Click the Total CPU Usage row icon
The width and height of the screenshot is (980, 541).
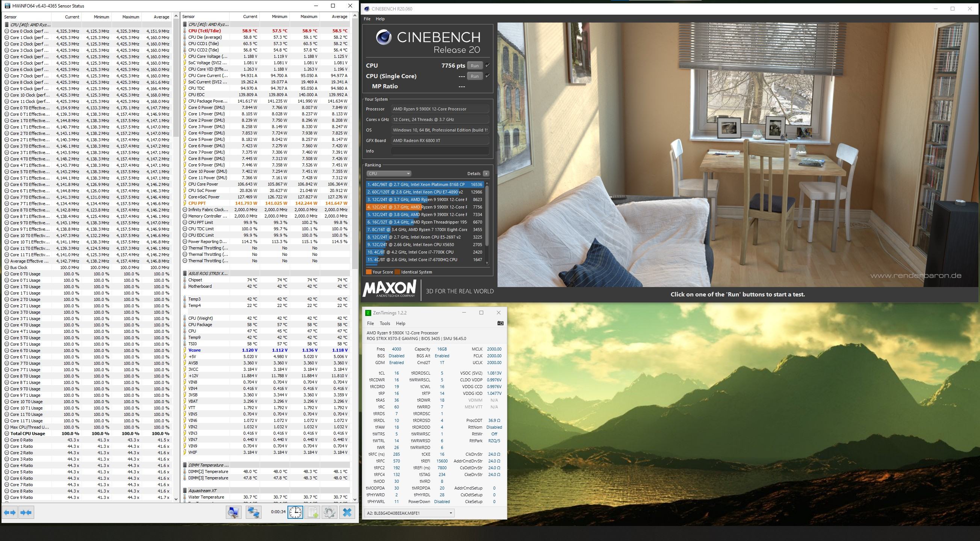pos(7,434)
